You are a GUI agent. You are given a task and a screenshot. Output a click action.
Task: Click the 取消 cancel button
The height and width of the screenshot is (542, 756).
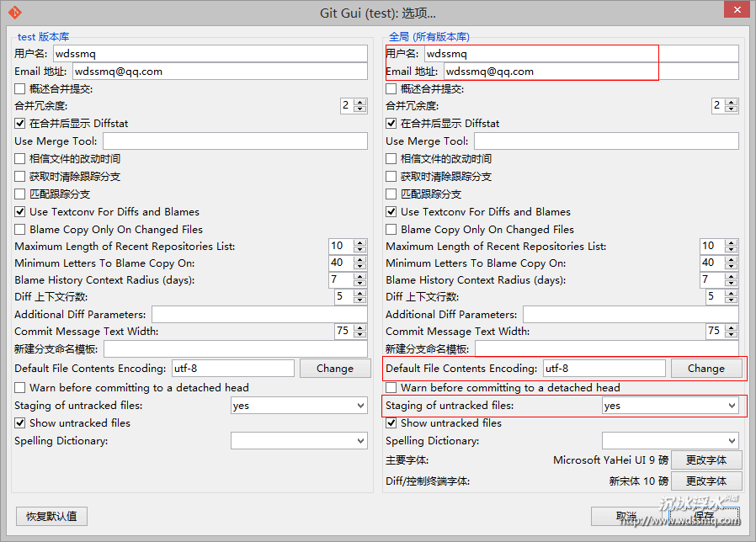tap(626, 516)
